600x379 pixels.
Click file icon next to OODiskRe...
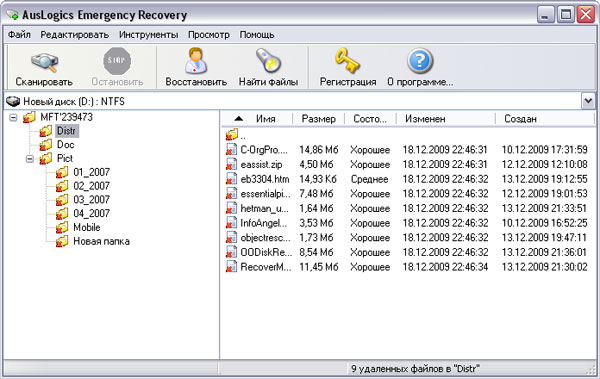coord(231,252)
